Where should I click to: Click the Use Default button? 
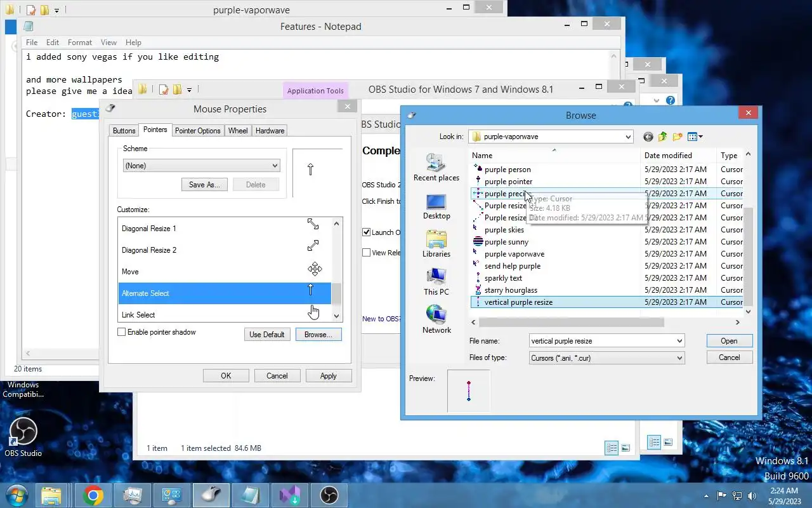[267, 335]
